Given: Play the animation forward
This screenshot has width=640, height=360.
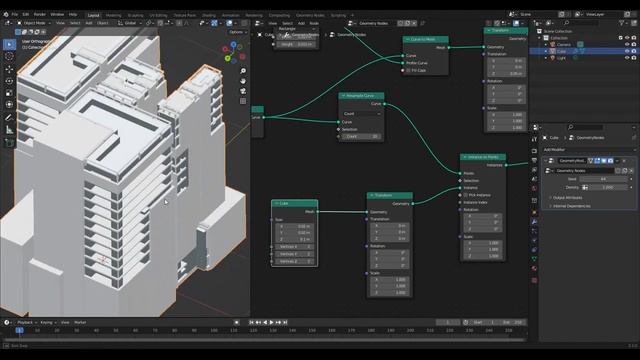Looking at the screenshot, I should point(271,322).
